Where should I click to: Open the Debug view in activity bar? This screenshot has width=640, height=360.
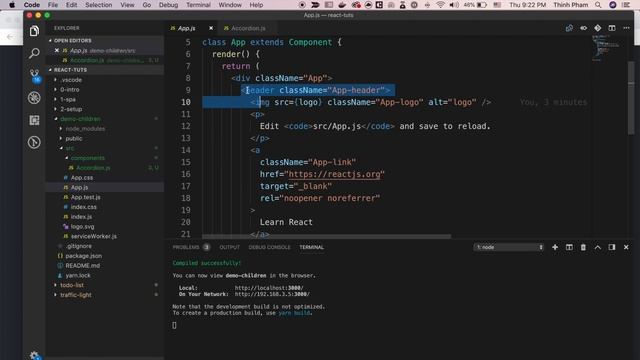(34, 98)
